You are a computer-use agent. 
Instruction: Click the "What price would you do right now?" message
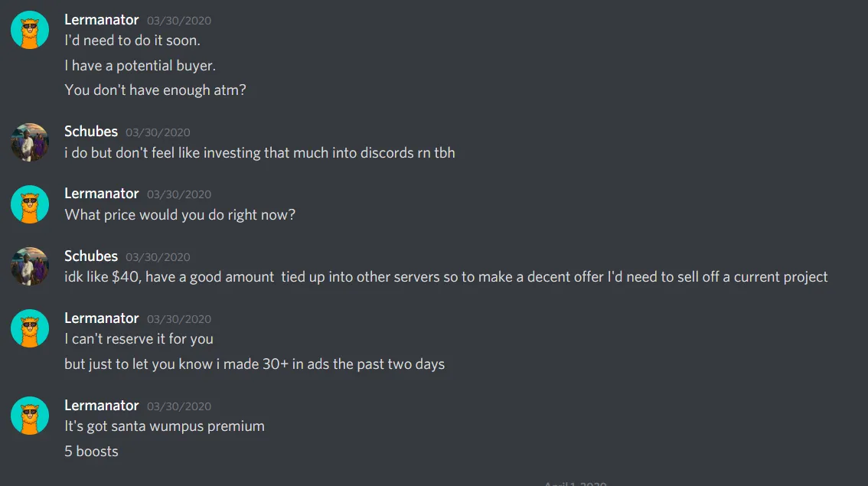click(x=180, y=215)
